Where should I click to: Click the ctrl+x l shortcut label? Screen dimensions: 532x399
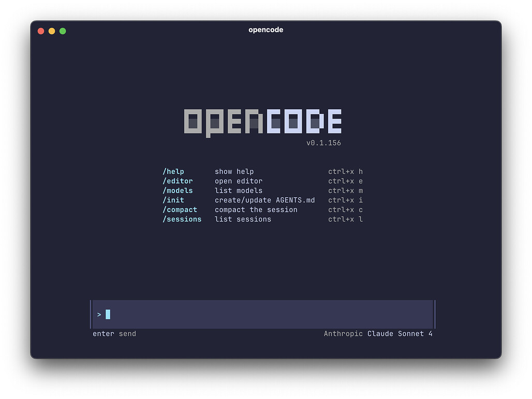[345, 219]
